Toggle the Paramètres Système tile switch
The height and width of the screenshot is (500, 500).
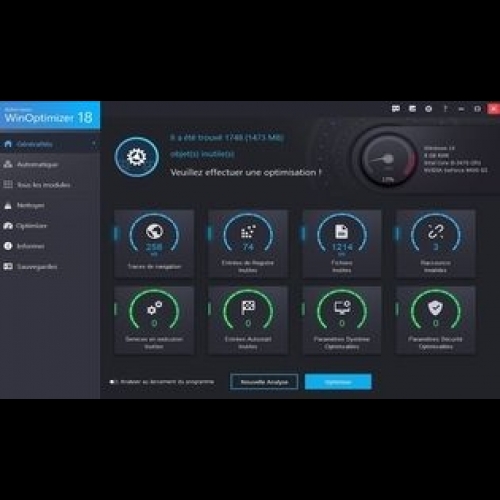(x=303, y=309)
